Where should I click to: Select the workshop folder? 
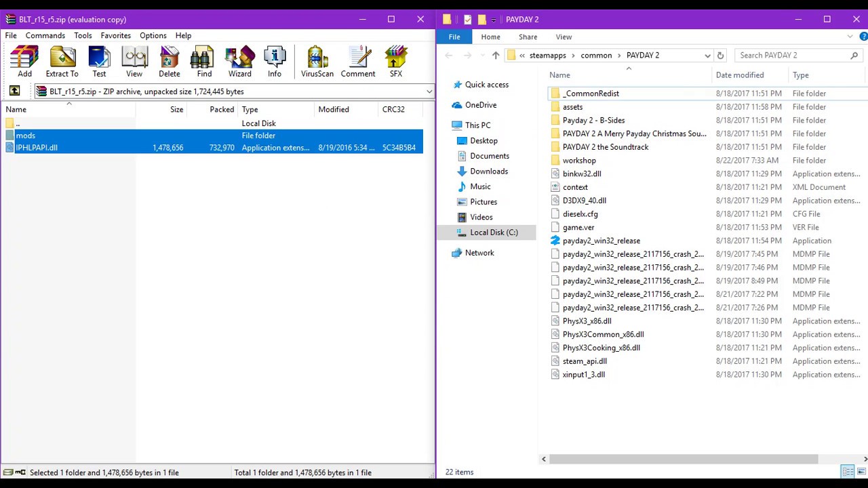point(579,161)
